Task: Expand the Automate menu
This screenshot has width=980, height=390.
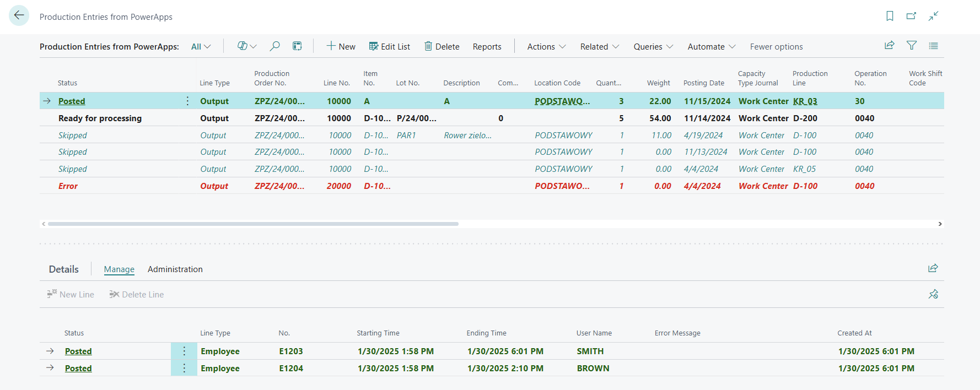Action: click(x=711, y=47)
